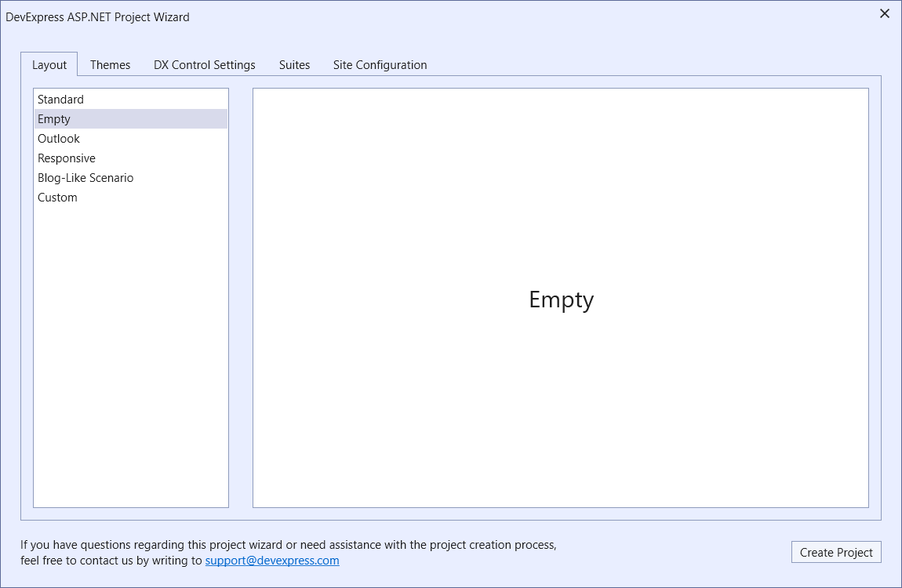
Task: Choose the Responsive layout
Action: coord(130,158)
